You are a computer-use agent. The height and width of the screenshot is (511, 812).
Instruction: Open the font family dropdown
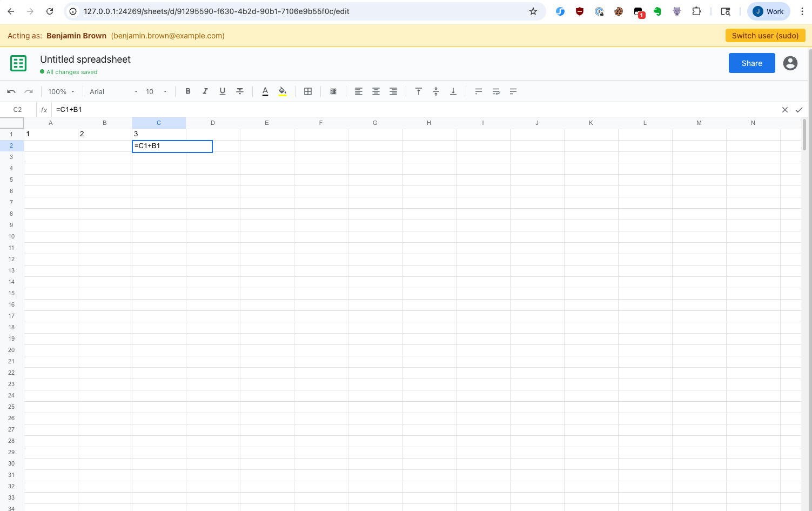112,91
